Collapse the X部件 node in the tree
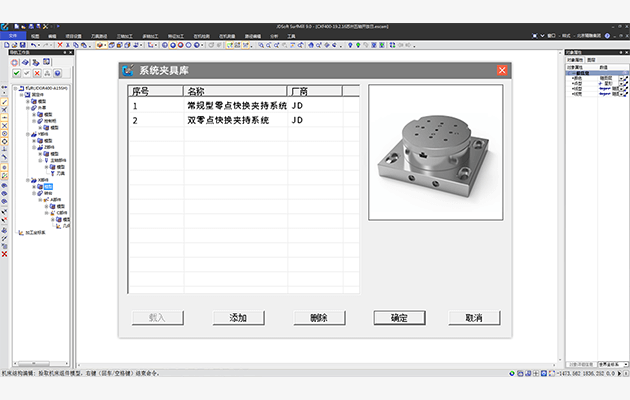 (28, 180)
